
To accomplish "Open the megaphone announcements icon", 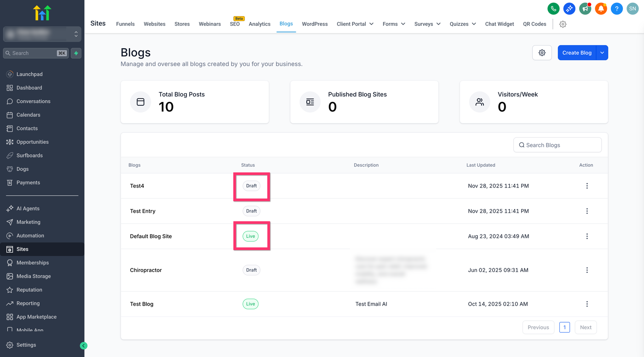I will (585, 8).
